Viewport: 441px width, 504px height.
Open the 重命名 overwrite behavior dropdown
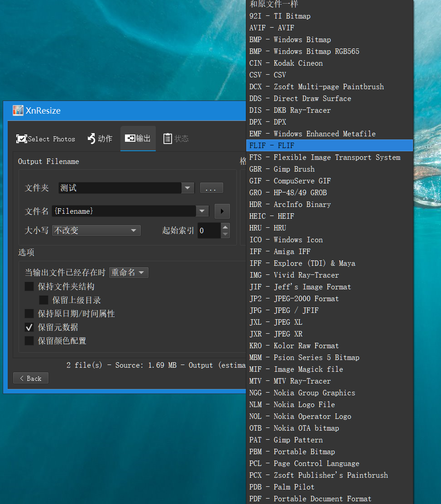(129, 273)
